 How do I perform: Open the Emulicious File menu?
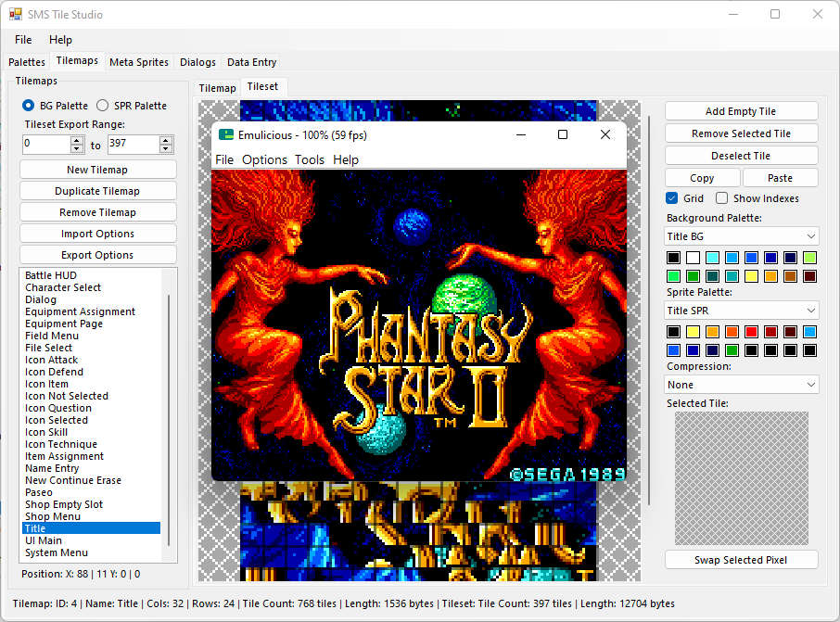(224, 159)
